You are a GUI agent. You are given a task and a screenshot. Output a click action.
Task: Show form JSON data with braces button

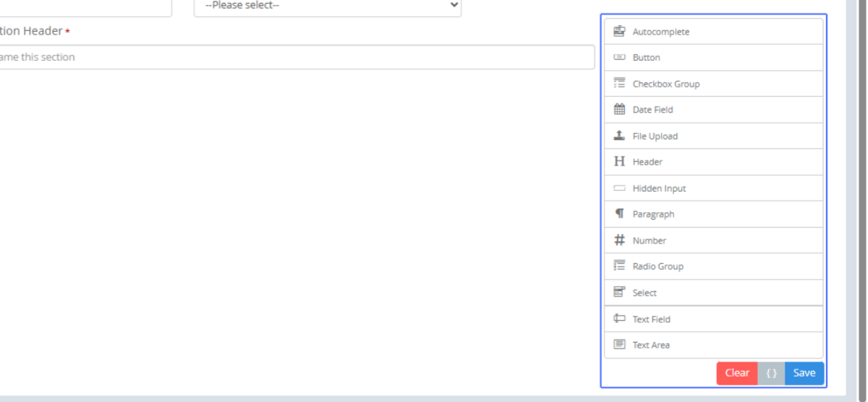pyautogui.click(x=771, y=373)
